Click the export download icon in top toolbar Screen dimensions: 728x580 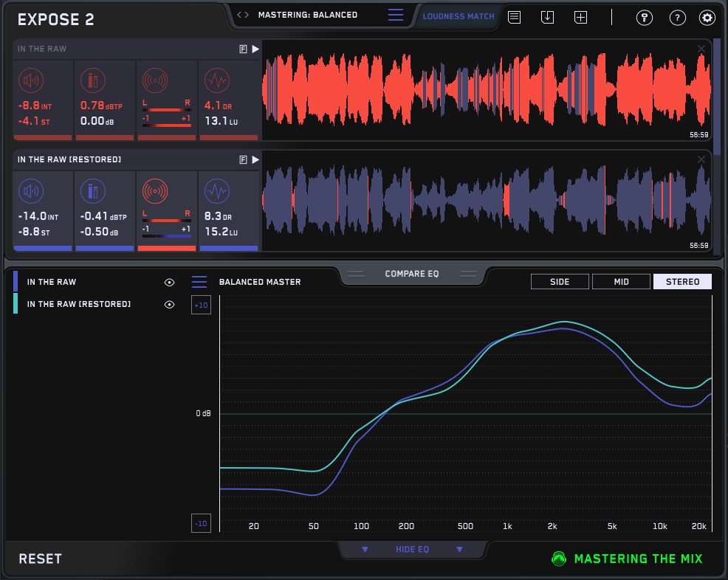pyautogui.click(x=547, y=17)
